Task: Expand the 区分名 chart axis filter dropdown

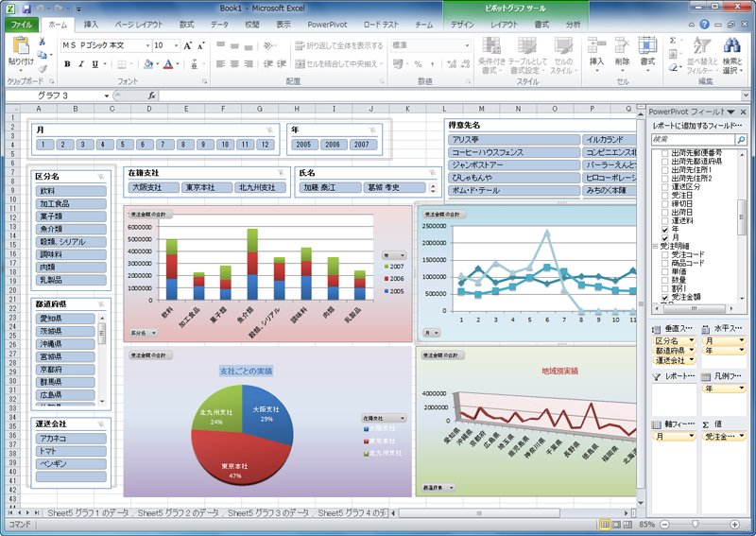Action: 144,333
